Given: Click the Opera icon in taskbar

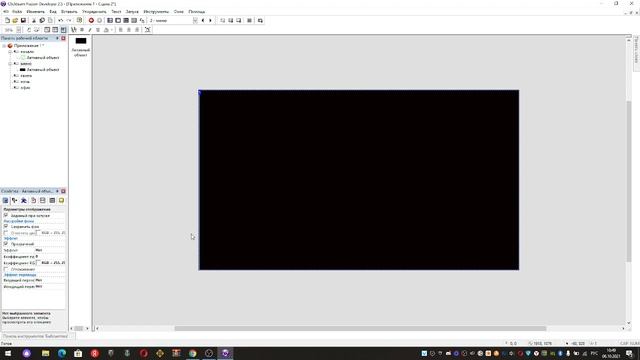Looking at the screenshot, I should coord(144,353).
